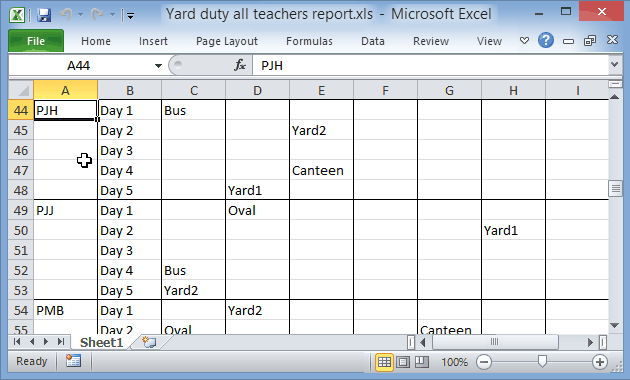Open the File tab
Screen dimensions: 630x380
tap(36, 41)
